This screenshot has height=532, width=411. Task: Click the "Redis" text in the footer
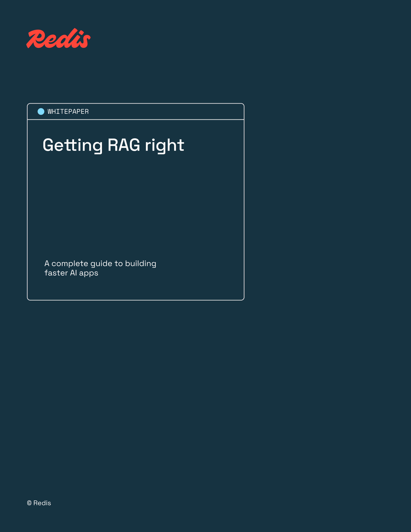42,503
